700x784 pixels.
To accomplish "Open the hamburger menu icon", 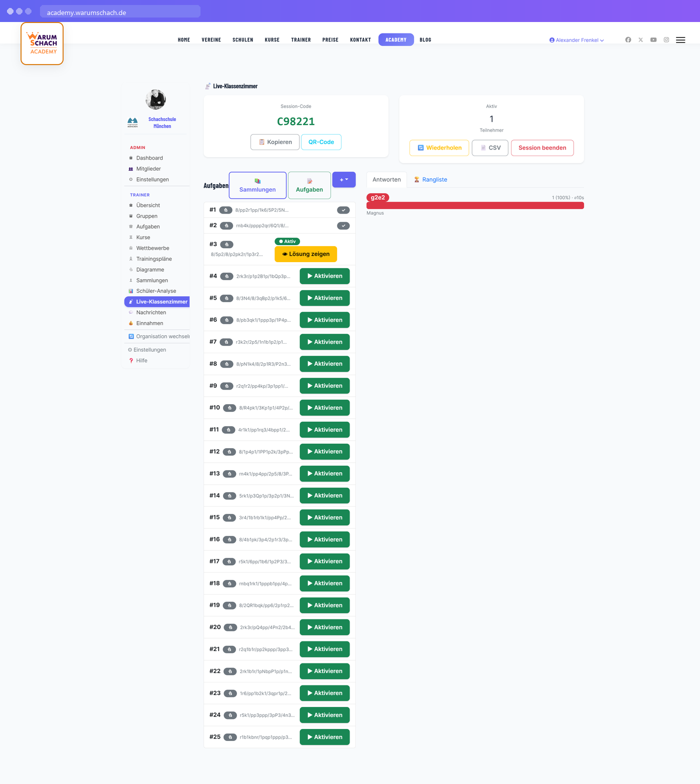I will point(680,40).
